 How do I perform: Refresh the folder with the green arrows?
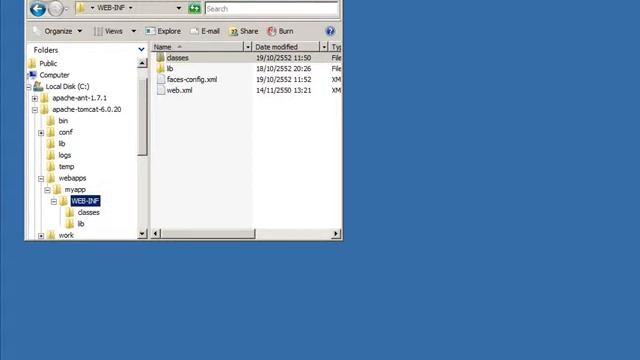click(195, 8)
